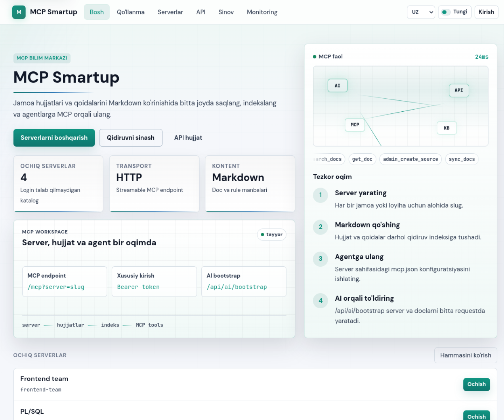Select the /api/ai/bootstrap path text
Screen dimensions: 504x420
[x=237, y=287]
